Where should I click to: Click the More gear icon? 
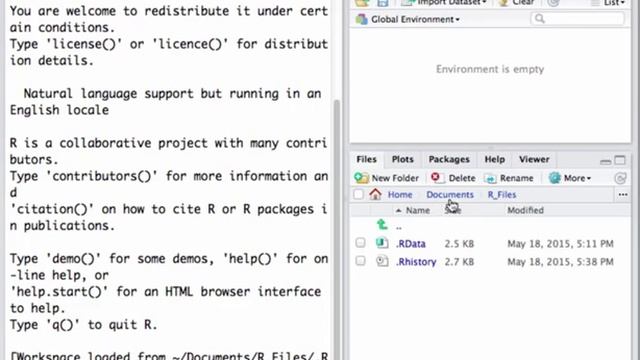(x=555, y=178)
